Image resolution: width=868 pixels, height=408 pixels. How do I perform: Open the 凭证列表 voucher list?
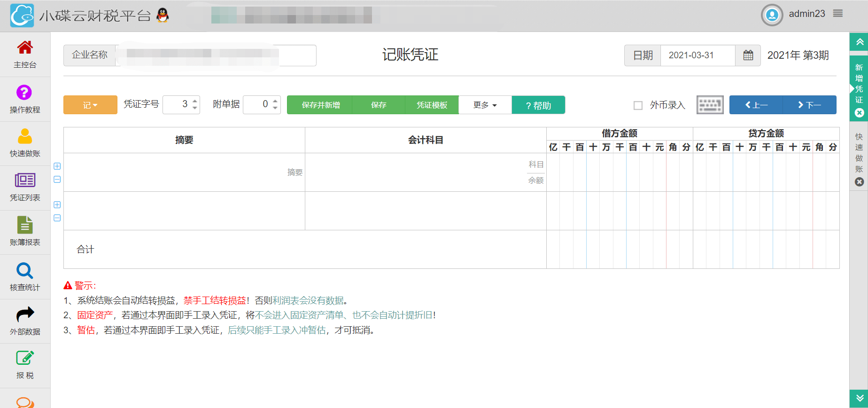(25, 180)
